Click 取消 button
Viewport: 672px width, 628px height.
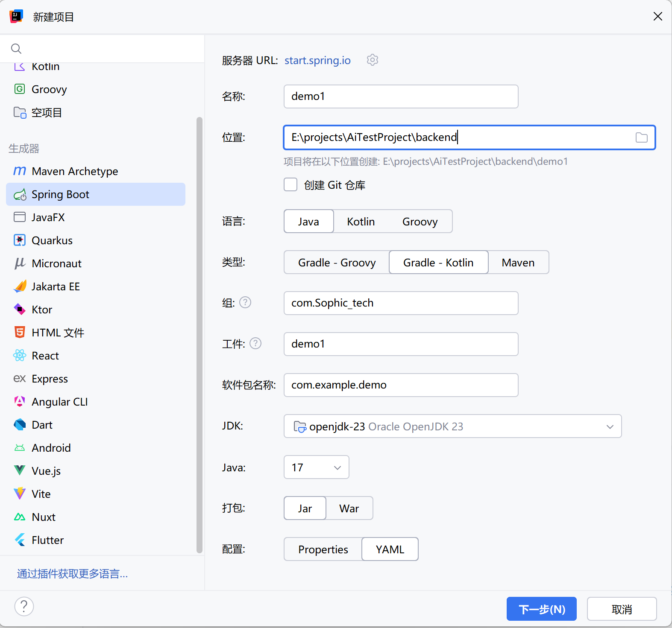coord(622,609)
